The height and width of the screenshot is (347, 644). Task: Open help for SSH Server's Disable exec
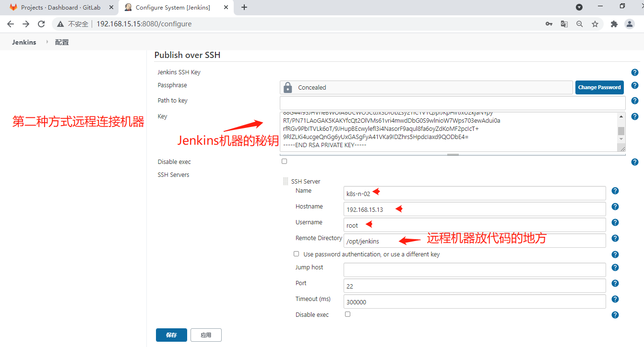coord(615,315)
